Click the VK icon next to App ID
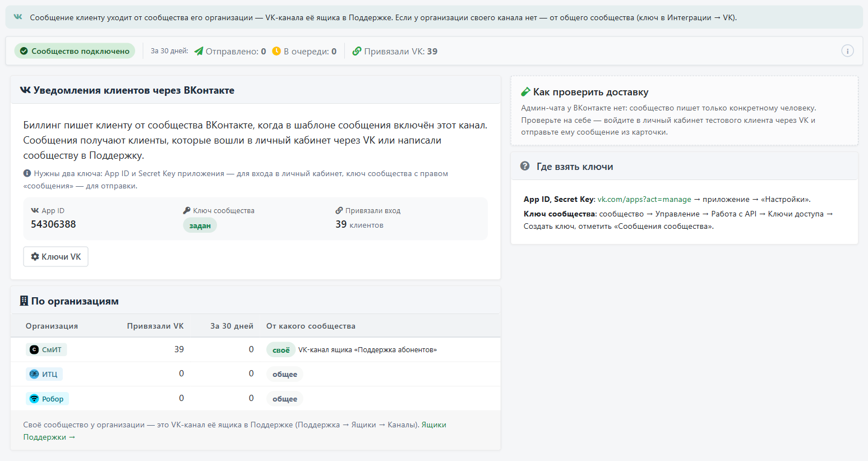The image size is (868, 461). click(x=35, y=210)
